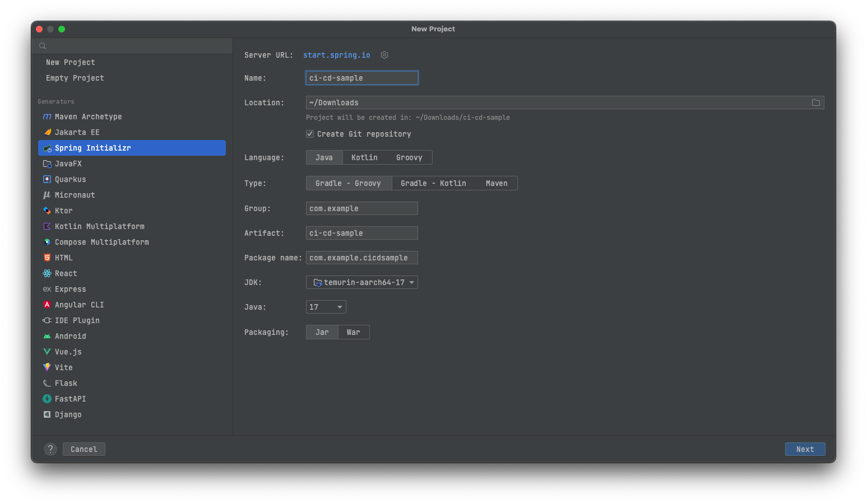The image size is (867, 504).
Task: Choose Maven build type
Action: coord(497,183)
